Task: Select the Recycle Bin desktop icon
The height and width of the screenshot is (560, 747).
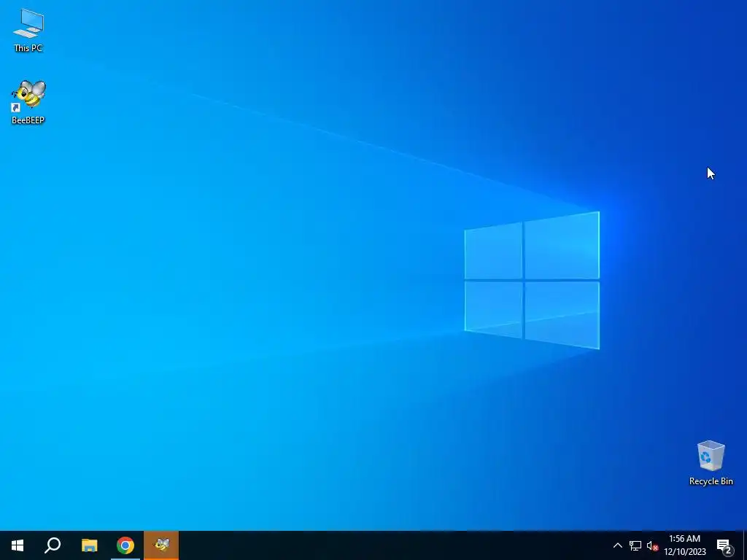Action: (711, 463)
